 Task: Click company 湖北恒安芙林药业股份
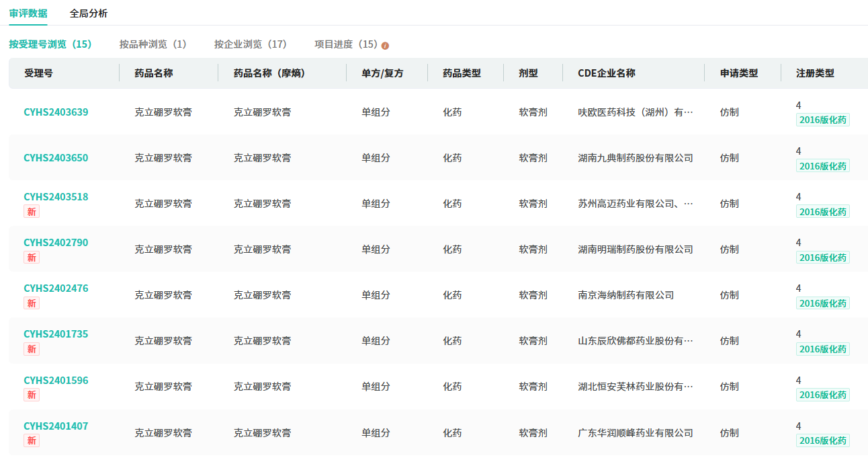coord(635,387)
